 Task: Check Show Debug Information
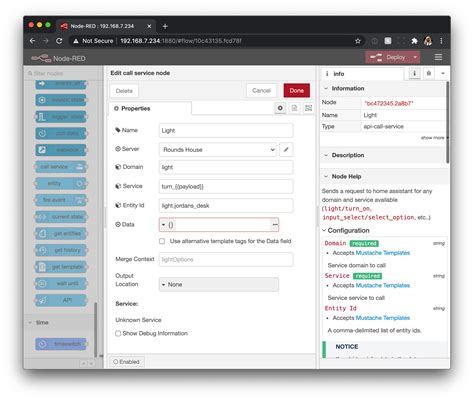(x=118, y=333)
